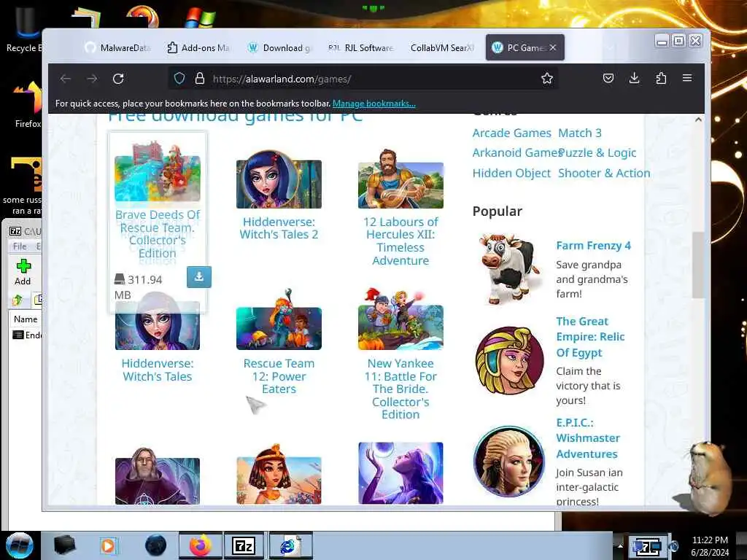The height and width of the screenshot is (560, 747).
Task: Click Name column header in 7-Zip
Action: pos(26,319)
